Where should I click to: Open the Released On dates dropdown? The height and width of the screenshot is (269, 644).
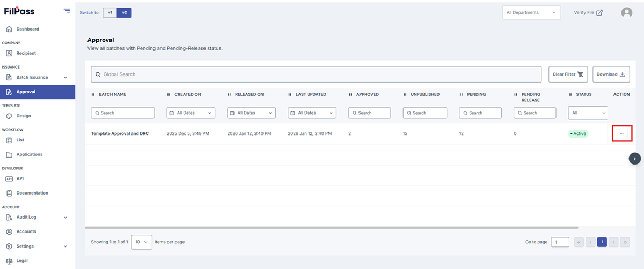(252, 113)
